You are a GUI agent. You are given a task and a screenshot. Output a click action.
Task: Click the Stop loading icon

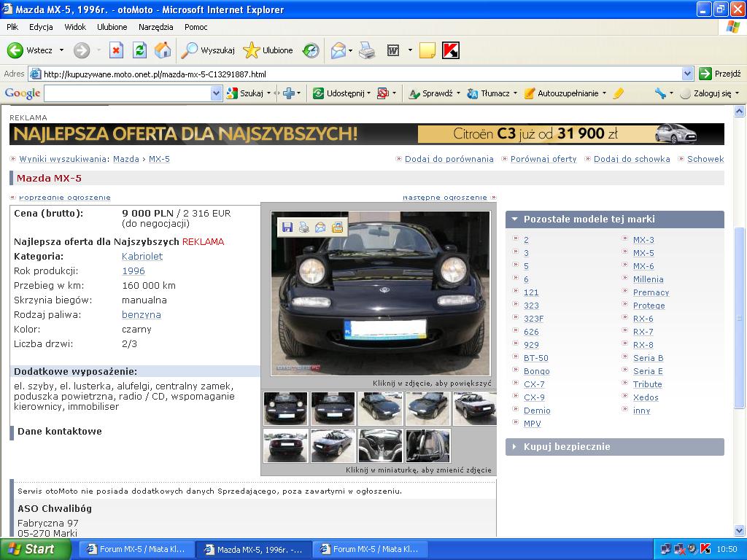point(116,50)
